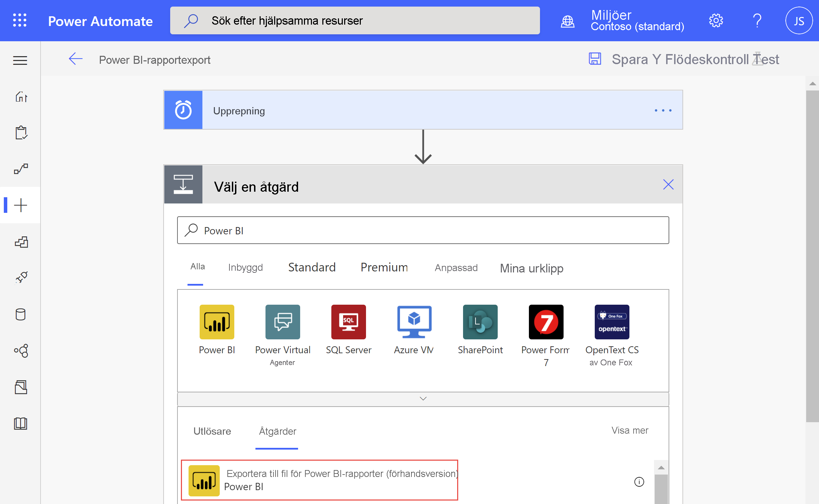Expand the connector list chevron
Viewport: 819px width, 504px height.
pos(423,399)
